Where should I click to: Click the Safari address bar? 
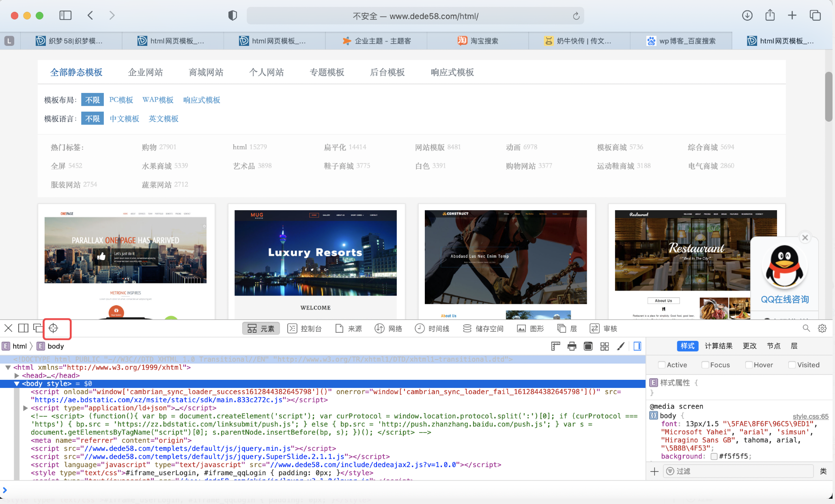pos(415,16)
